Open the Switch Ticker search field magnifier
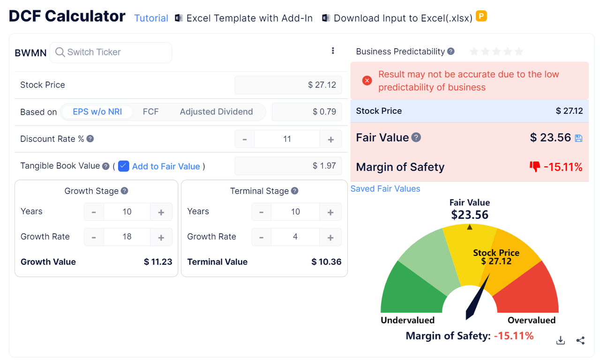 (60, 52)
